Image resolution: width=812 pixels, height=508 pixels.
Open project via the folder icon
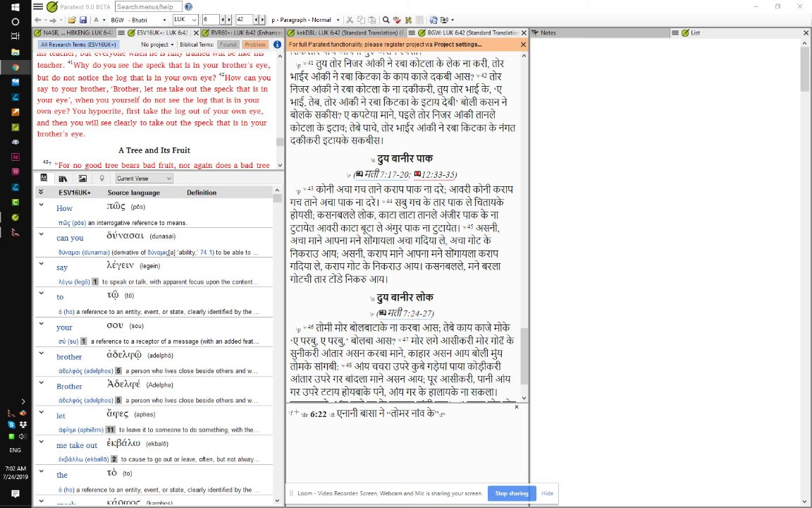click(x=71, y=20)
